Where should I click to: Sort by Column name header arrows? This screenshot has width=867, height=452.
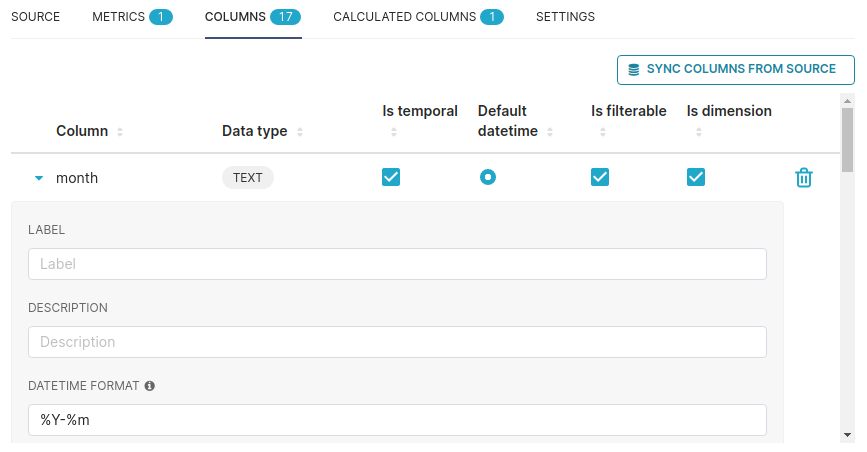[x=119, y=132]
